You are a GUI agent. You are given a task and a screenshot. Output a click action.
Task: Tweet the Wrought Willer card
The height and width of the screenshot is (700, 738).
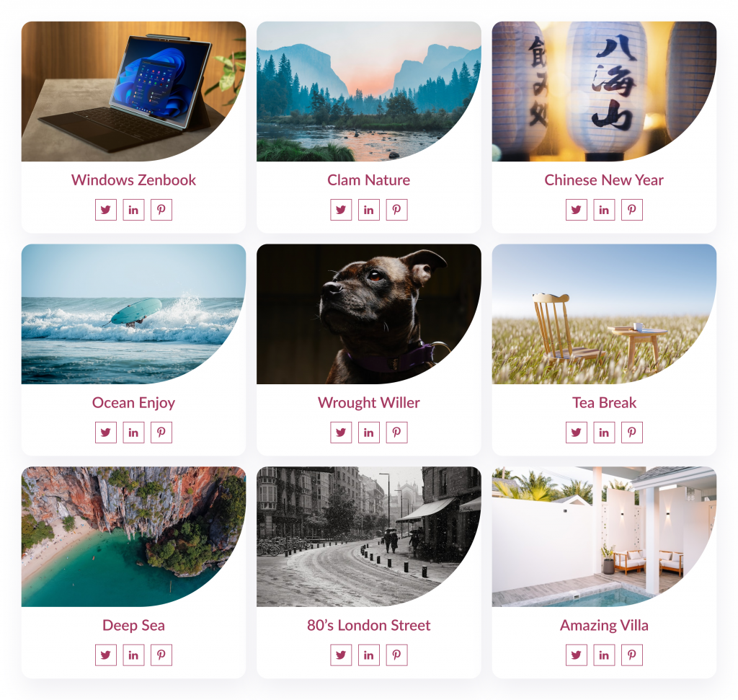coord(341,433)
